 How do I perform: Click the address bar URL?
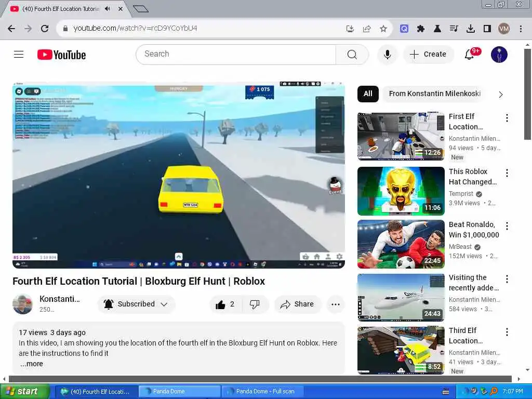coord(136,29)
